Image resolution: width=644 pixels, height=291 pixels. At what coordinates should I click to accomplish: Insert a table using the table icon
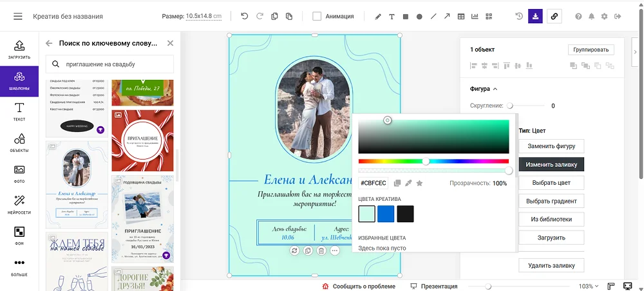click(461, 17)
